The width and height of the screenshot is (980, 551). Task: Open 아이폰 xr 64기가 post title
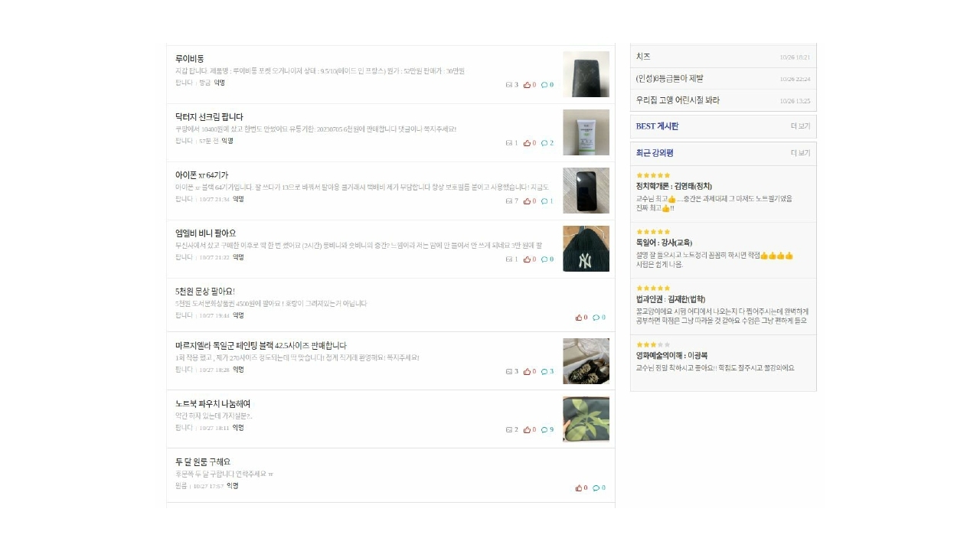(x=201, y=175)
